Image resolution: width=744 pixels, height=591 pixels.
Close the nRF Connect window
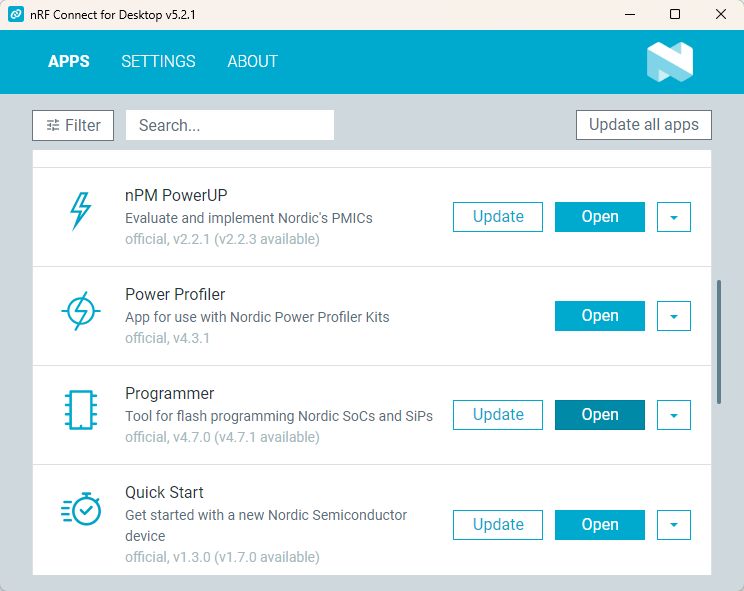click(721, 15)
